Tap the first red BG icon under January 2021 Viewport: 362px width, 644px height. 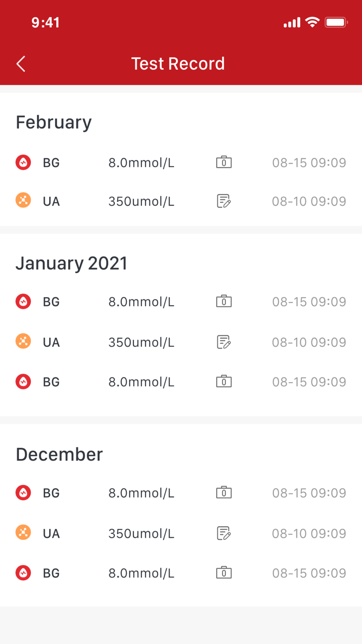click(23, 301)
